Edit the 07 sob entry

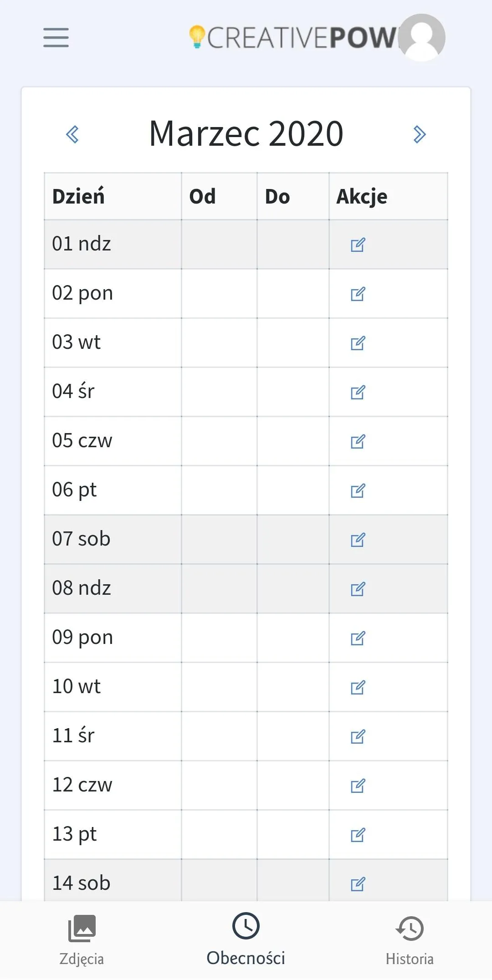tap(358, 540)
